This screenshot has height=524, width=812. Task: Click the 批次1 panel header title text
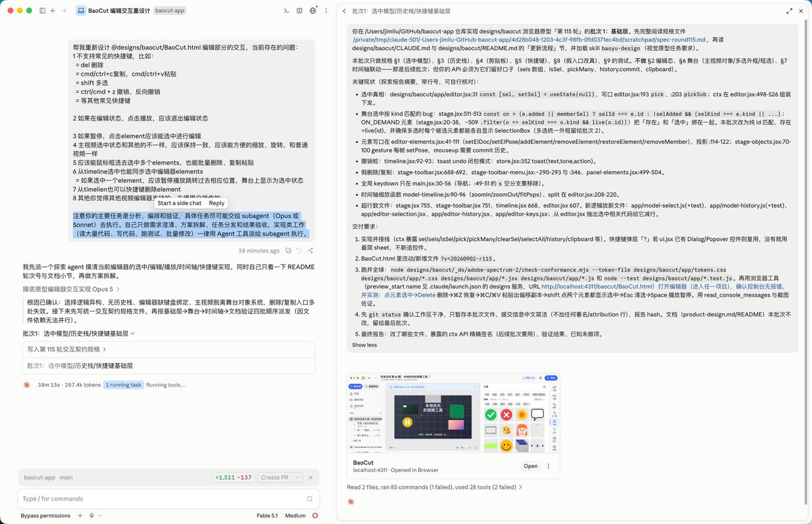401,11
